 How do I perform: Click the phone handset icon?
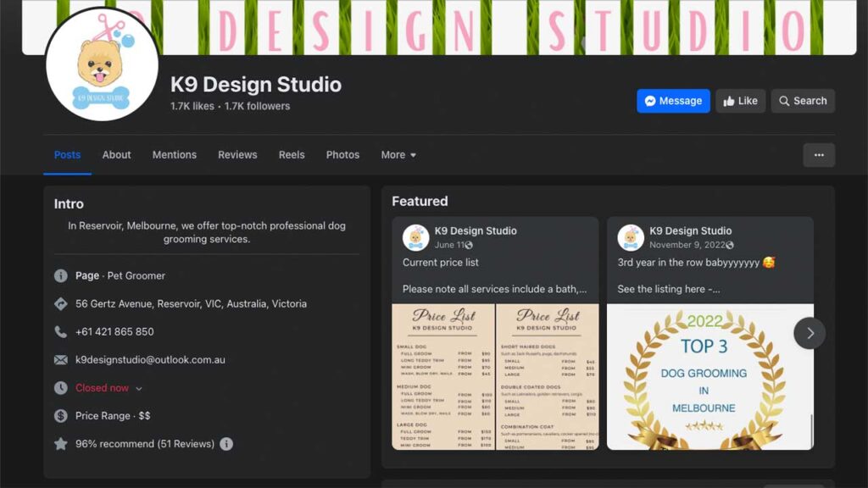pyautogui.click(x=61, y=332)
